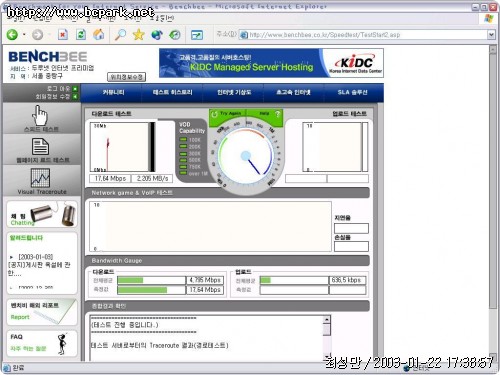
Task: Click the Help button above the gauge
Action: click(264, 114)
